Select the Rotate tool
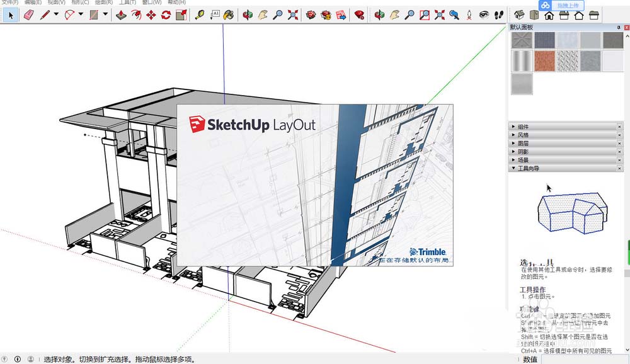Screen dimensions: 630x364 point(166,15)
